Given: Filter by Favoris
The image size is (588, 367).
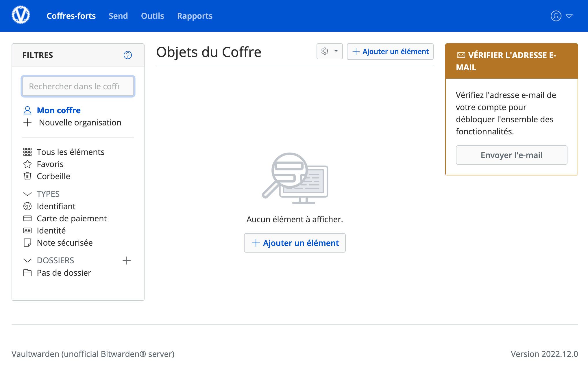Looking at the screenshot, I should (50, 164).
